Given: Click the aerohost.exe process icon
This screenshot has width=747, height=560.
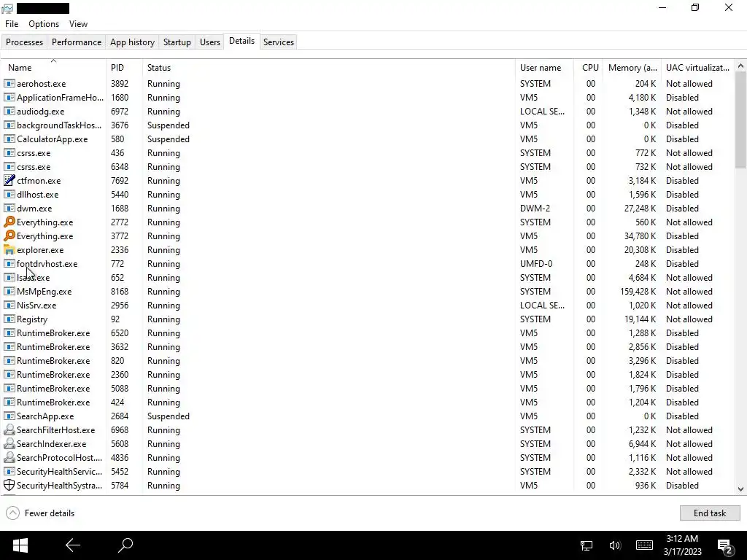Looking at the screenshot, I should 9,83.
